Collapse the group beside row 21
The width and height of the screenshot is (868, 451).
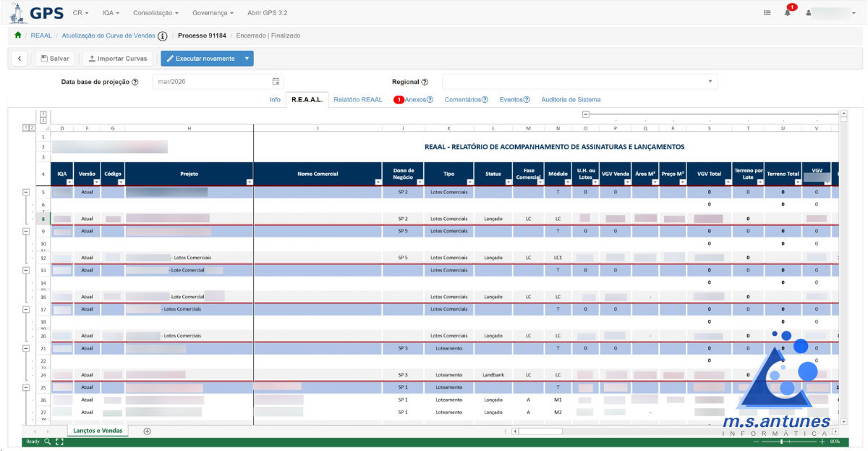click(x=25, y=348)
